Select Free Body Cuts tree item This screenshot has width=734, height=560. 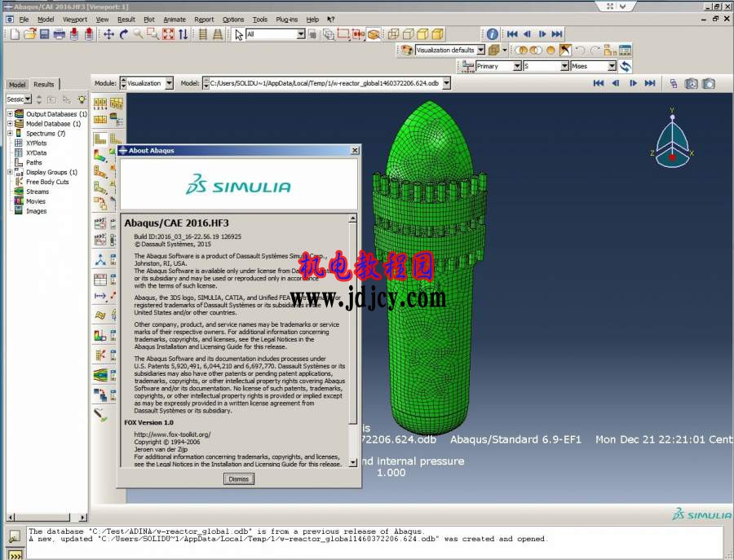pyautogui.click(x=47, y=182)
